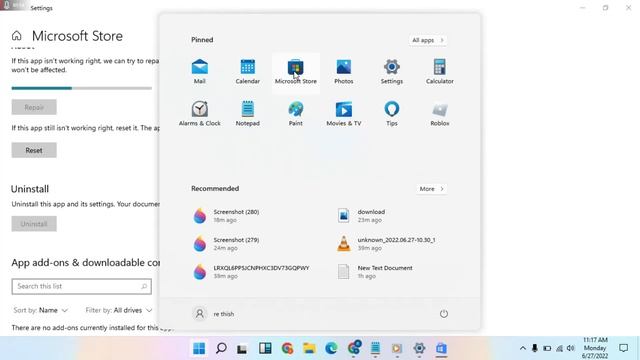Open recommended item LRXQL6PPSJCNPHXC3DV73GQPWY
The width and height of the screenshot is (640, 360).
point(251,272)
